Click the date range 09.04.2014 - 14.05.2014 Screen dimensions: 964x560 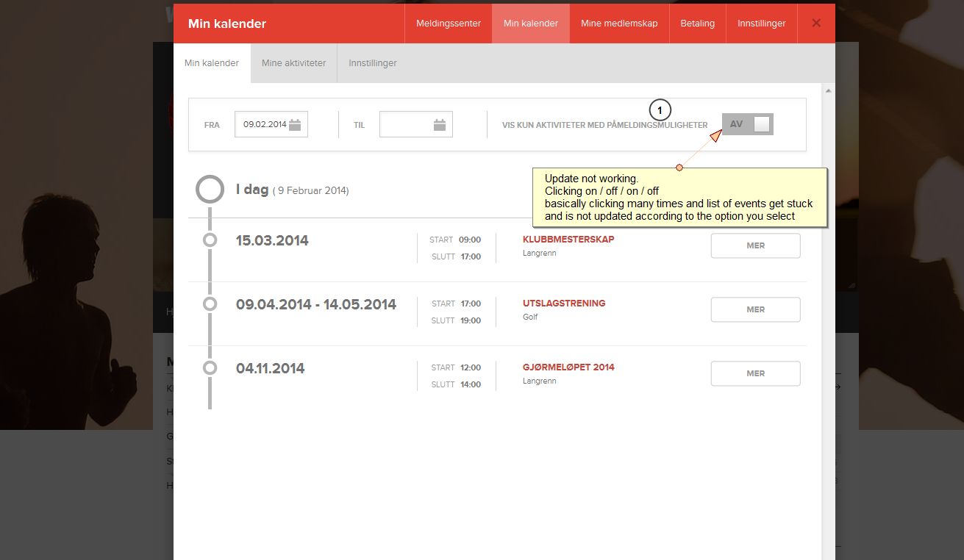tap(316, 305)
